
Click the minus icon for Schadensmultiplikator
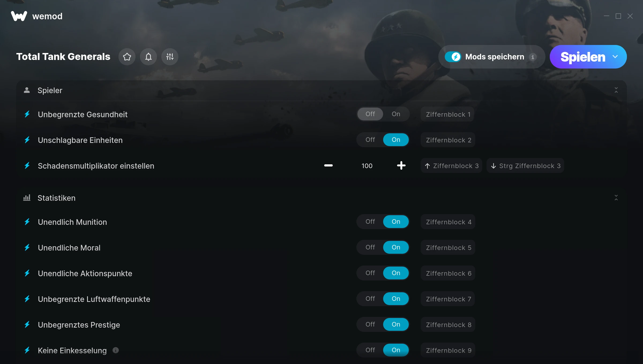328,166
